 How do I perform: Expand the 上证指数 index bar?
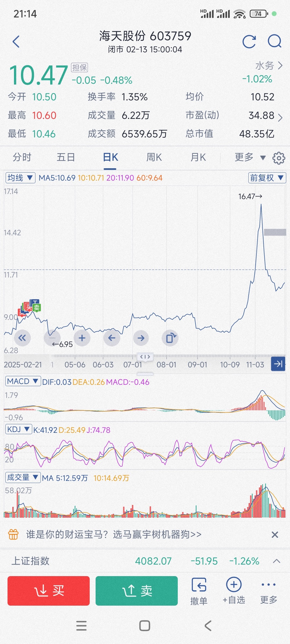point(276,561)
